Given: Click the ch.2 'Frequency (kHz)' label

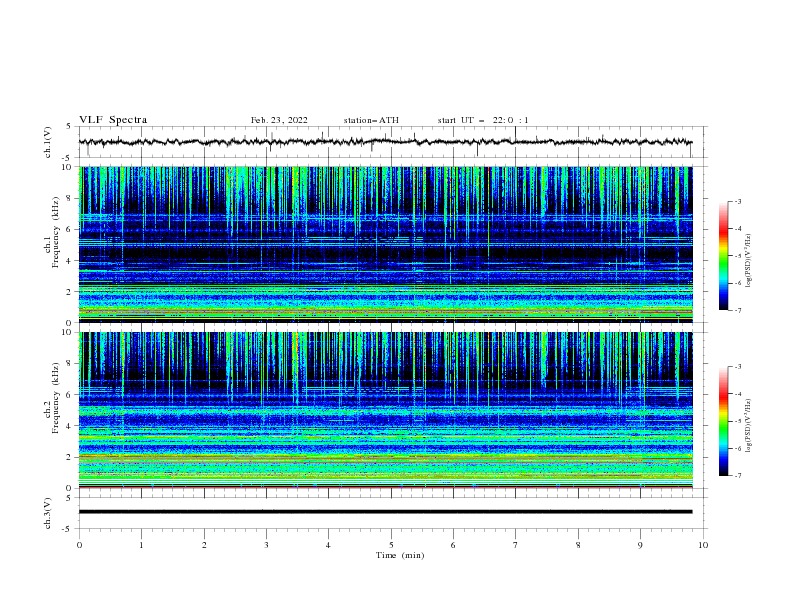Looking at the screenshot, I should pyautogui.click(x=56, y=397).
